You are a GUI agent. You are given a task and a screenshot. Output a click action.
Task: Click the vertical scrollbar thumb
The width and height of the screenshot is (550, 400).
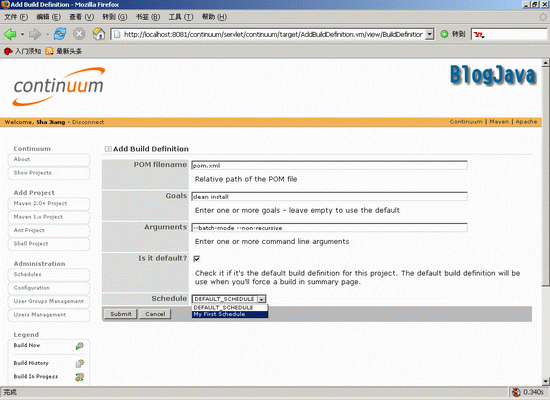click(545, 176)
